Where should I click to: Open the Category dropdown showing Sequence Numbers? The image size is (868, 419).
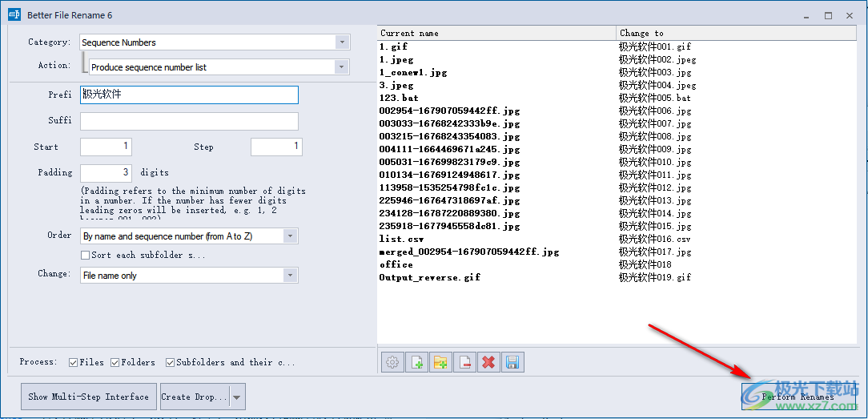pos(215,42)
